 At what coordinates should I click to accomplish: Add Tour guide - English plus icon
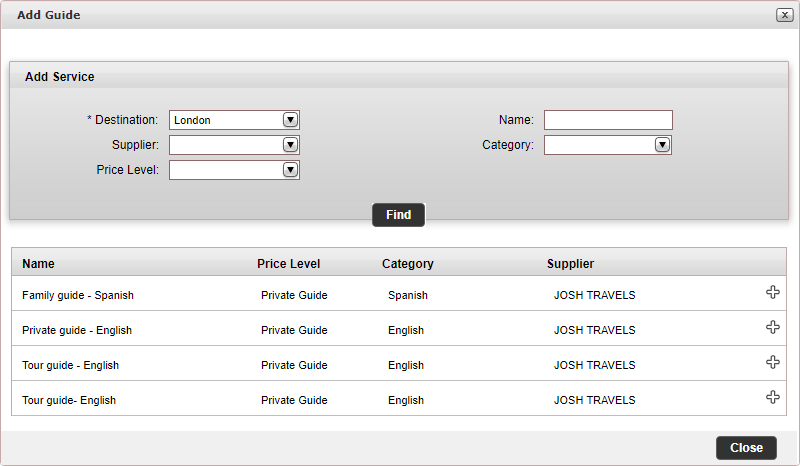tap(772, 362)
